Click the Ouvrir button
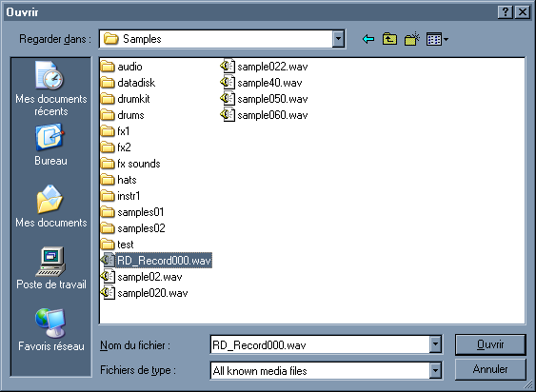The width and height of the screenshot is (536, 392). coord(490,344)
